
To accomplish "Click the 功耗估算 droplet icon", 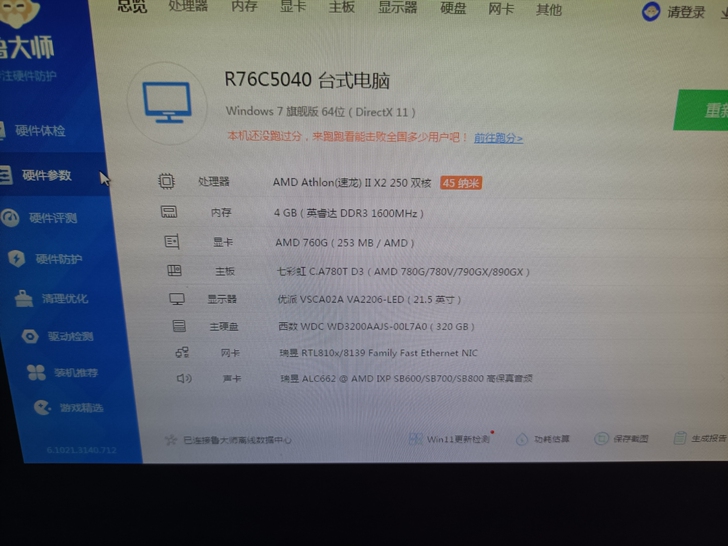I will [x=522, y=439].
